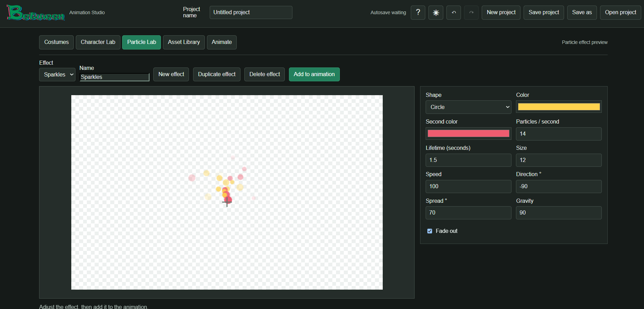Screen dimensions: 644x309
Task: Open the red Second color swatch
Action: (468, 134)
